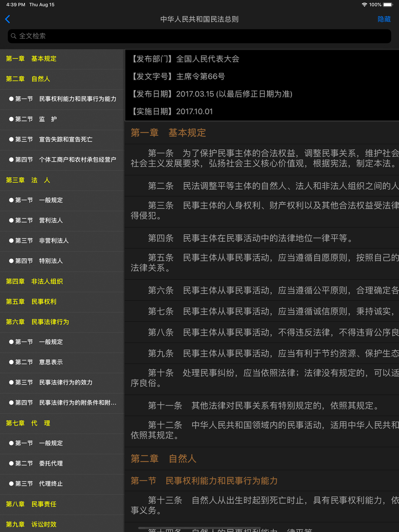Image resolution: width=399 pixels, height=532 pixels.
Task: Focus the 全文检索 search field
Action: (x=199, y=36)
